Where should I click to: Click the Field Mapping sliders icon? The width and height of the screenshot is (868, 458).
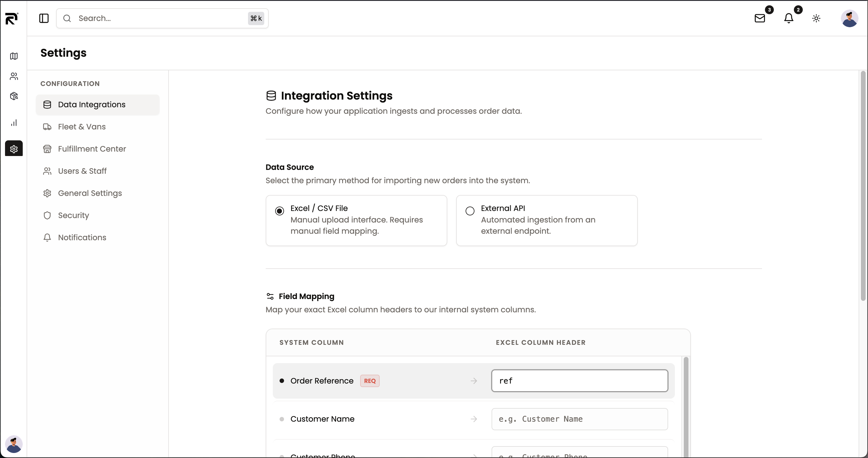coord(270,296)
